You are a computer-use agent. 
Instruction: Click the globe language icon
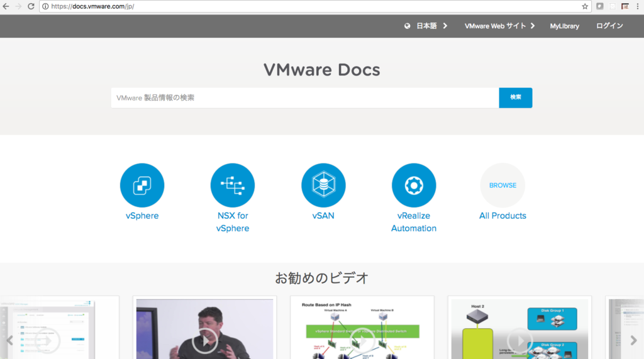click(407, 26)
